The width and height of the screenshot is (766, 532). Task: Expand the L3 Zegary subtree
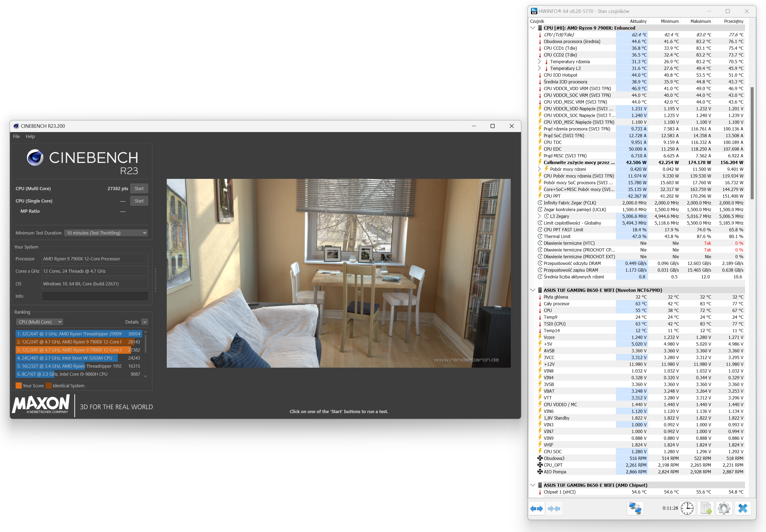(539, 216)
